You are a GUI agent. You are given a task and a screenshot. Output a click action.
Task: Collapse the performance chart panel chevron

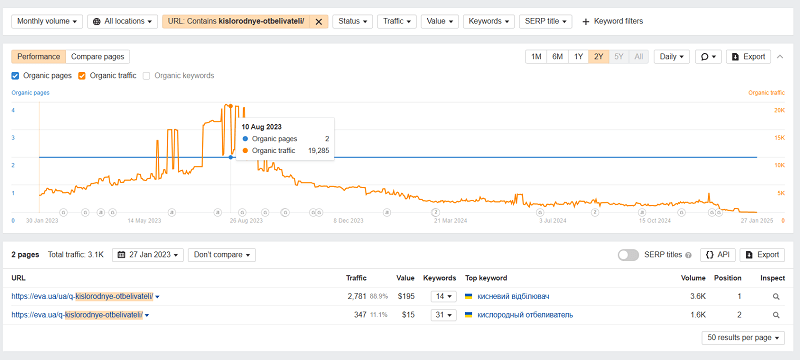780,57
